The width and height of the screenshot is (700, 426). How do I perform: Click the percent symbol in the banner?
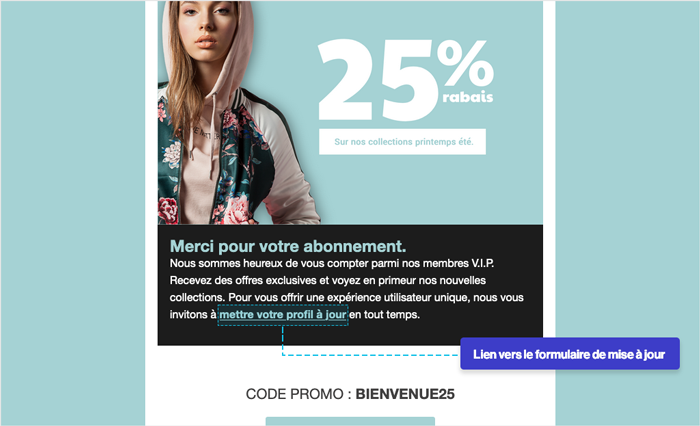tap(465, 63)
